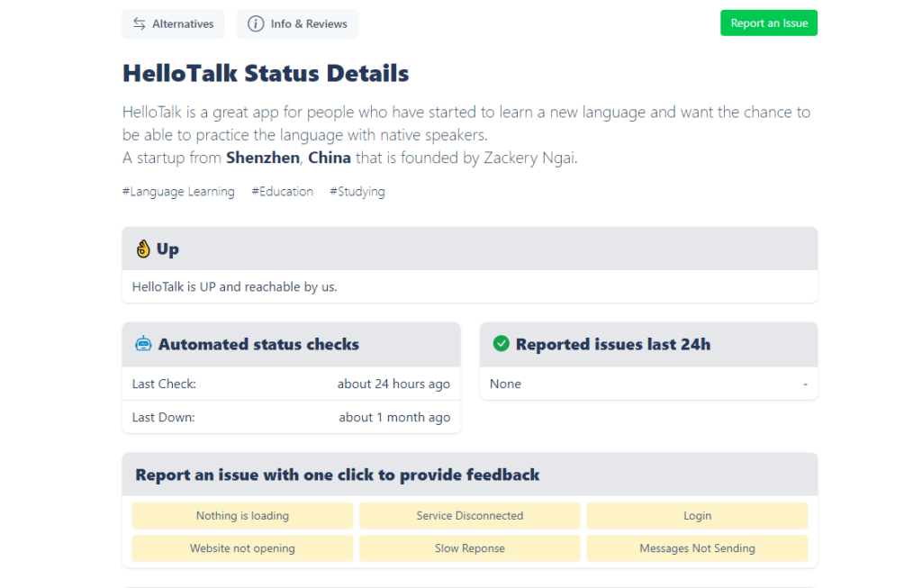Open the Alternatives tab
Viewport: 922px width, 588px height.
pyautogui.click(x=174, y=23)
